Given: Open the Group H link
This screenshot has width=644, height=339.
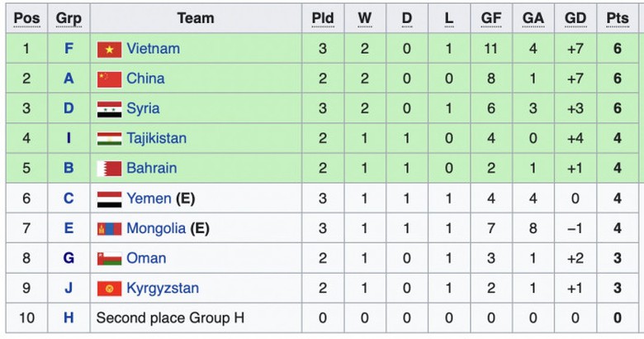Looking at the screenshot, I should [69, 318].
